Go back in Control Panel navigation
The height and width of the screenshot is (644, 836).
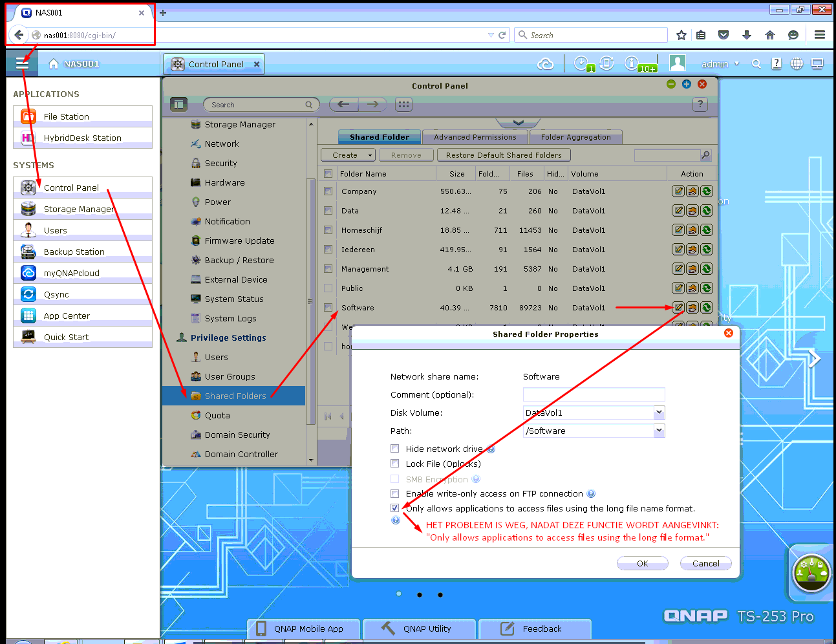pos(344,104)
